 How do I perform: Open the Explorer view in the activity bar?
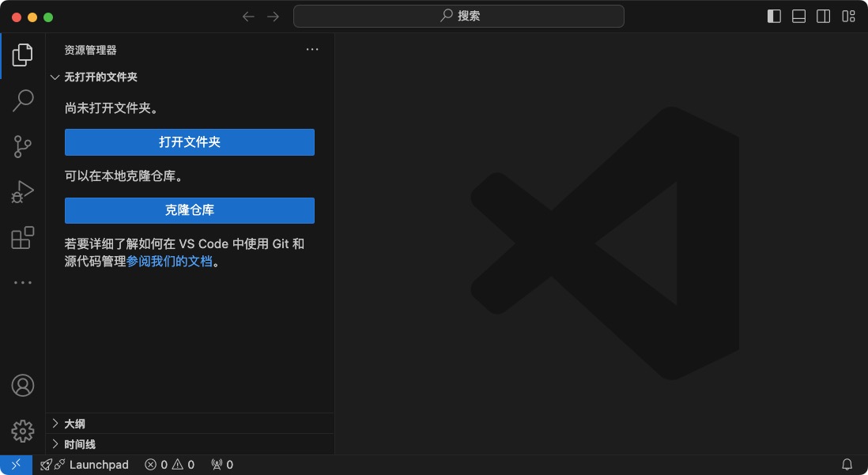click(21, 54)
